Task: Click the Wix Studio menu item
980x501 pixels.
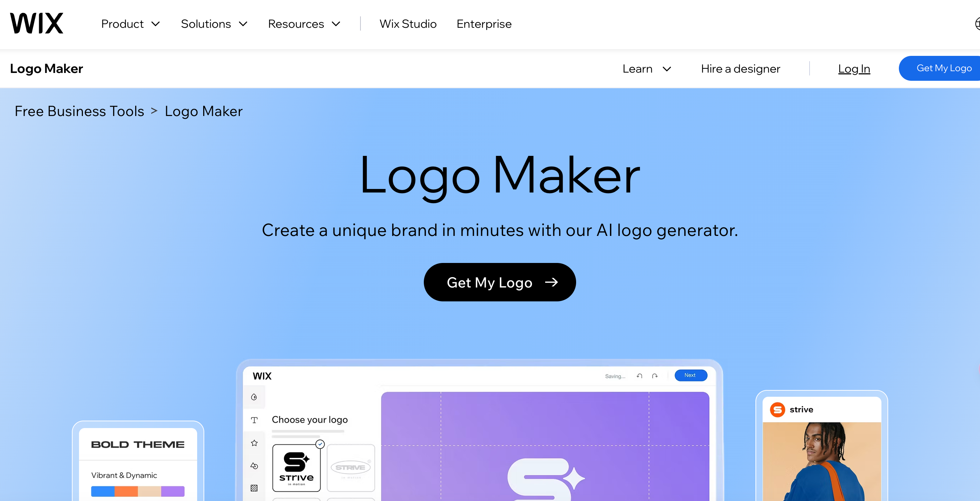Action: pos(408,23)
